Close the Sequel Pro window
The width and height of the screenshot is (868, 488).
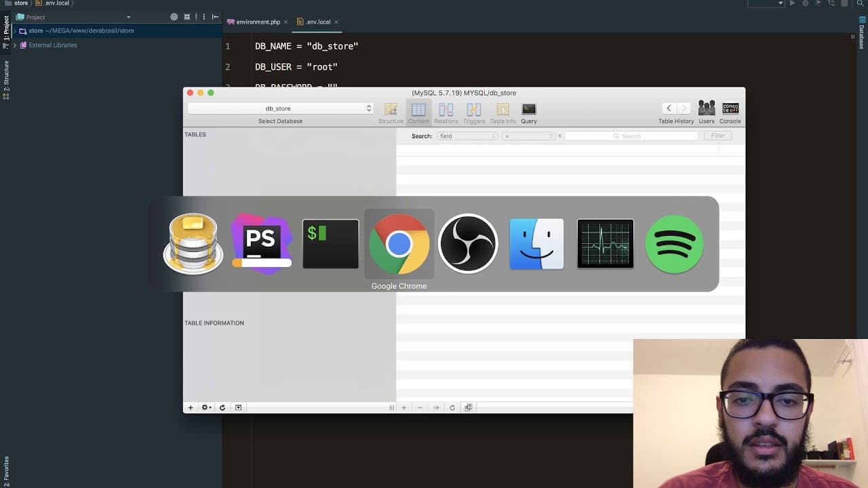pyautogui.click(x=191, y=93)
